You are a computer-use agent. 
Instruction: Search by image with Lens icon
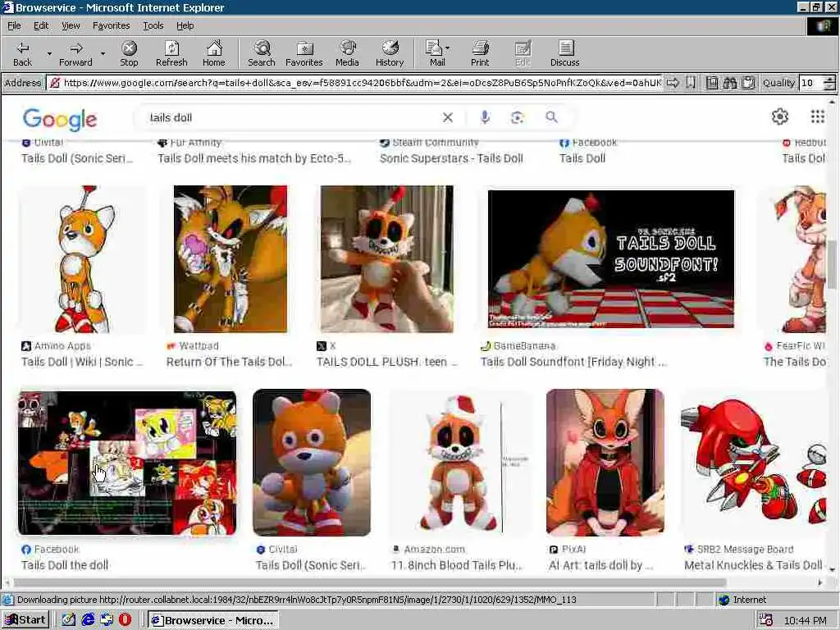pyautogui.click(x=517, y=117)
